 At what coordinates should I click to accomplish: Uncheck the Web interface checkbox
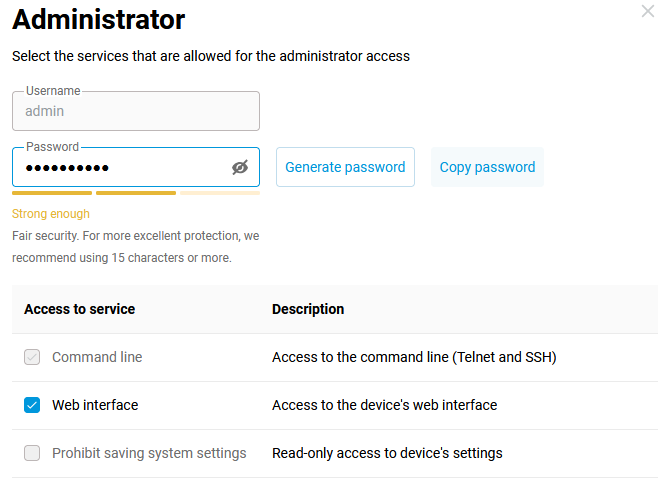tap(32, 405)
